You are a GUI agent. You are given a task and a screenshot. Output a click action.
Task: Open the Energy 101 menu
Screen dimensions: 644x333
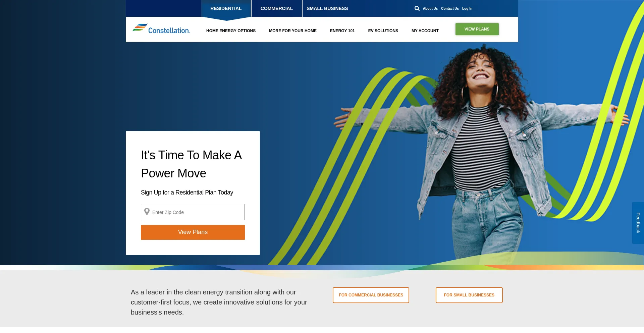(x=342, y=31)
